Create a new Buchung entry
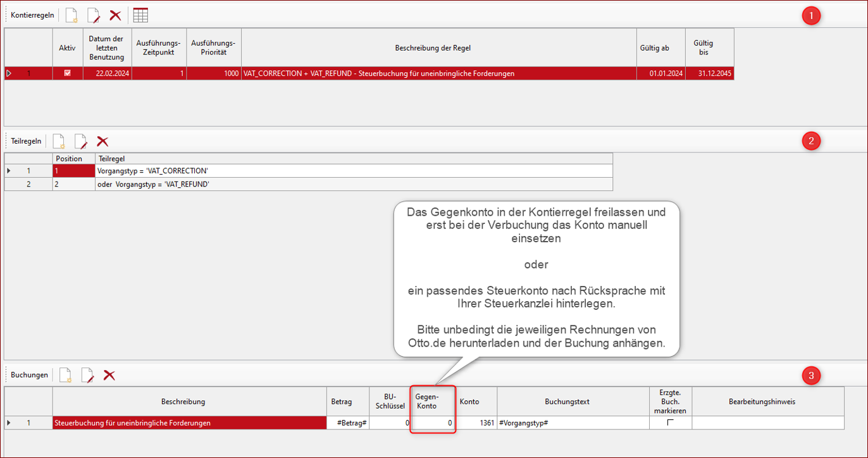This screenshot has height=458, width=868. 65,375
